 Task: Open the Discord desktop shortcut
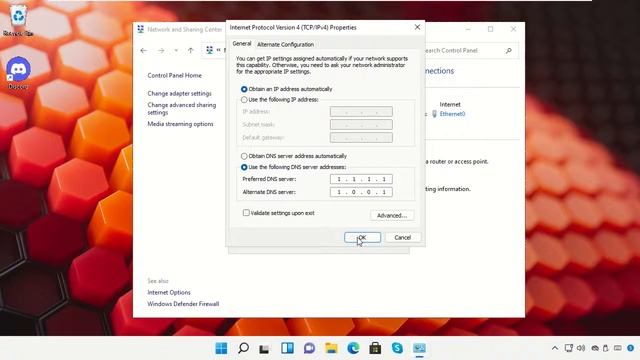[x=18, y=73]
